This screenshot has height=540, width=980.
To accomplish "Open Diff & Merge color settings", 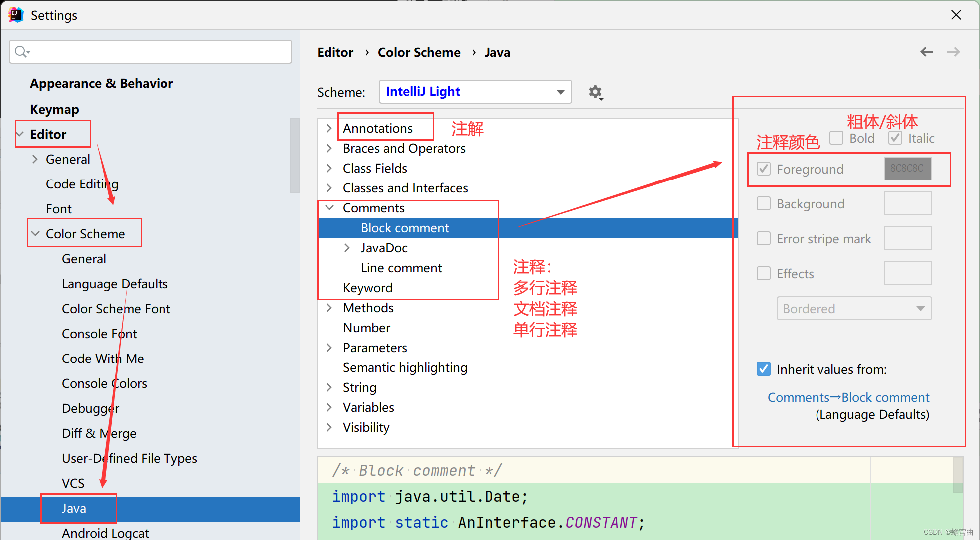I will point(99,433).
